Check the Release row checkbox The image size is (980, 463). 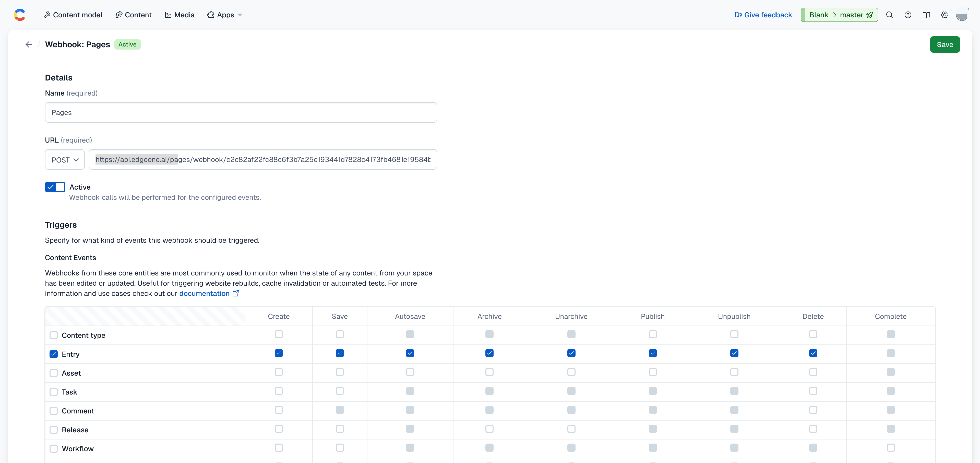tap(54, 430)
